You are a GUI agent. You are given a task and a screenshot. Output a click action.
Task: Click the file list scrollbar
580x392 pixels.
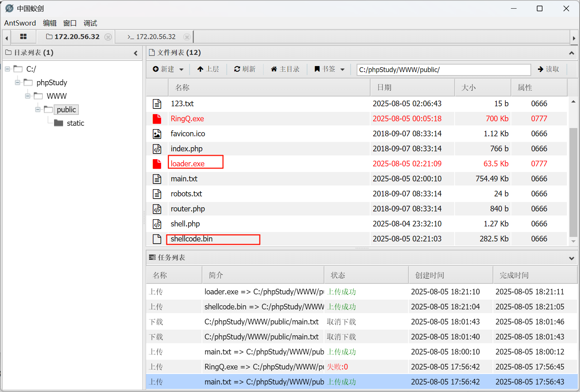tap(573, 182)
